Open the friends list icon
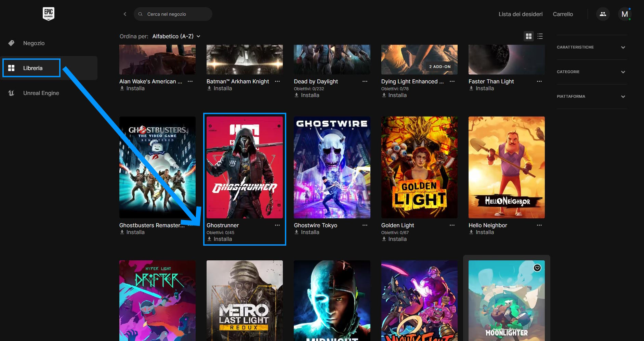The width and height of the screenshot is (644, 341). 603,14
